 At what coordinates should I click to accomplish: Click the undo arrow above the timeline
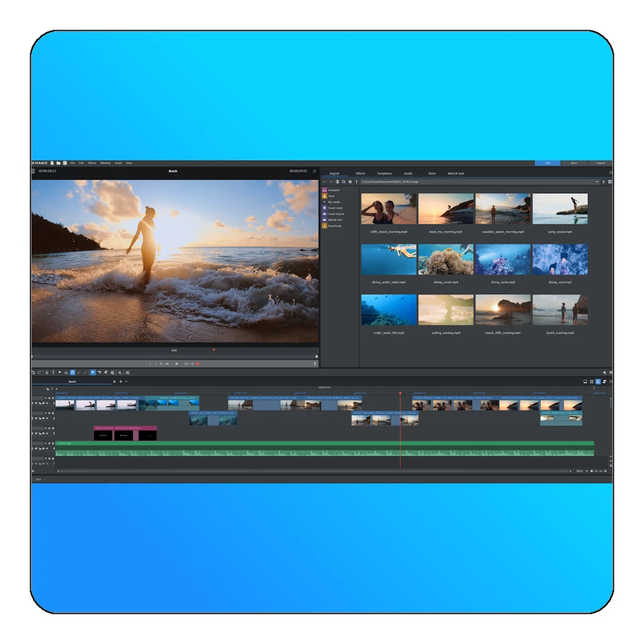click(34, 372)
